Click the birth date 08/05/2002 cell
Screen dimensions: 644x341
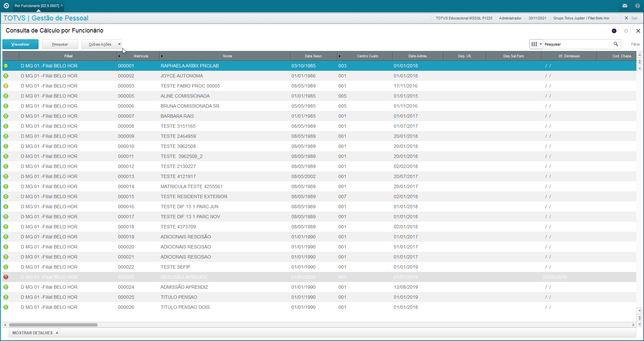[304, 176]
